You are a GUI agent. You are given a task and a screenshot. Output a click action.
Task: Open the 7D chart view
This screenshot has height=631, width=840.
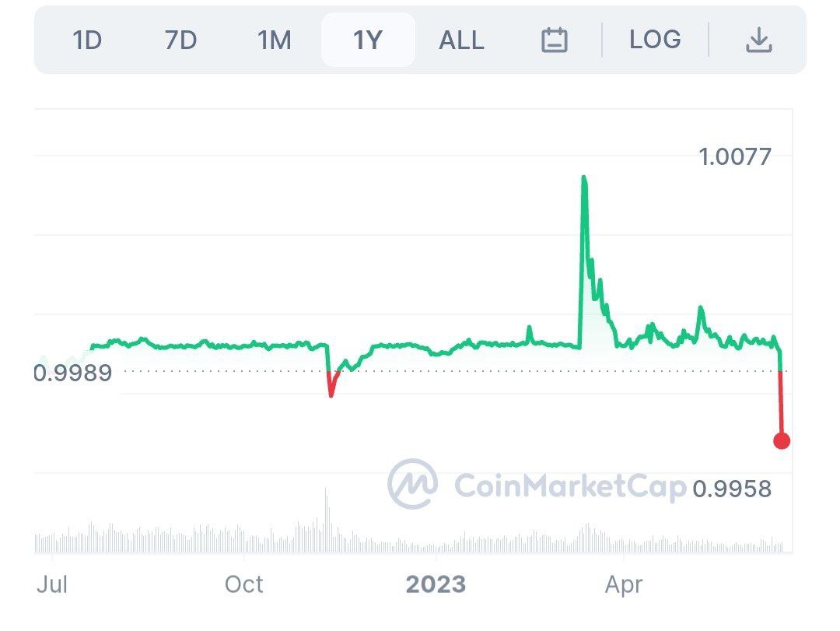(181, 40)
